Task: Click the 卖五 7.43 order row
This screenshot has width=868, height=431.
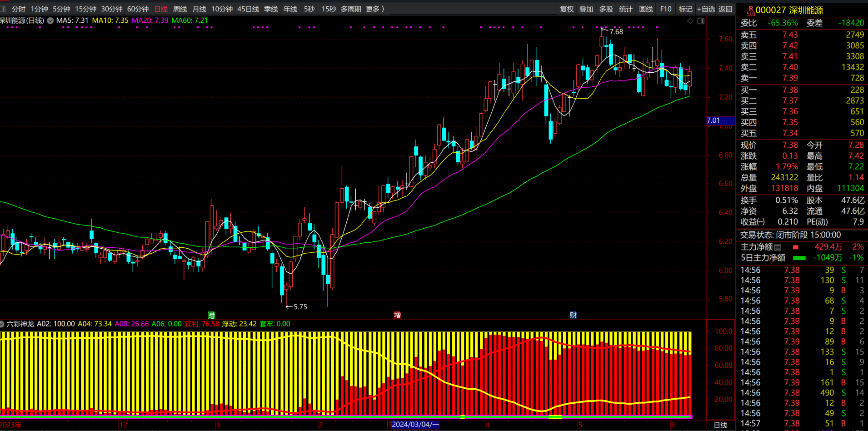Action: [802, 35]
